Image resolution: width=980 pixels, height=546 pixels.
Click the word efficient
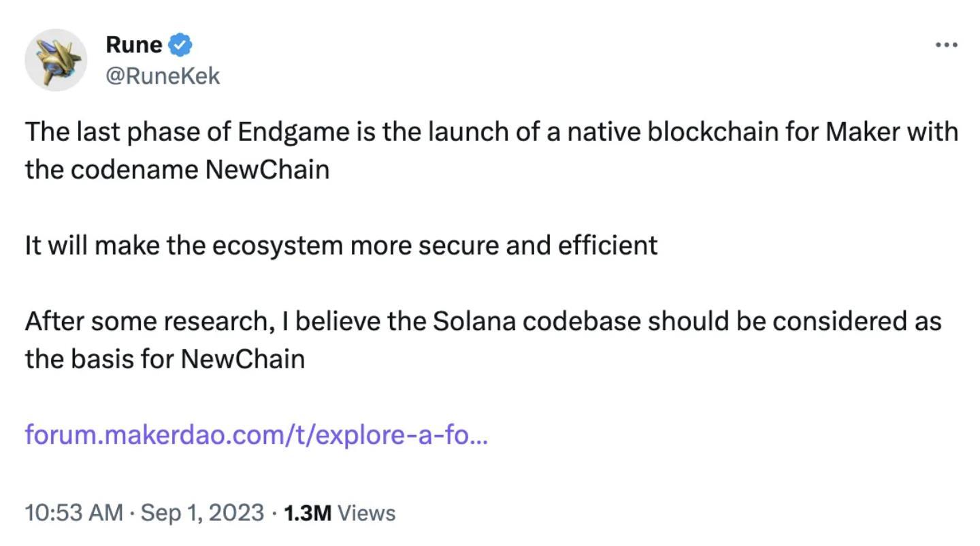(x=608, y=245)
